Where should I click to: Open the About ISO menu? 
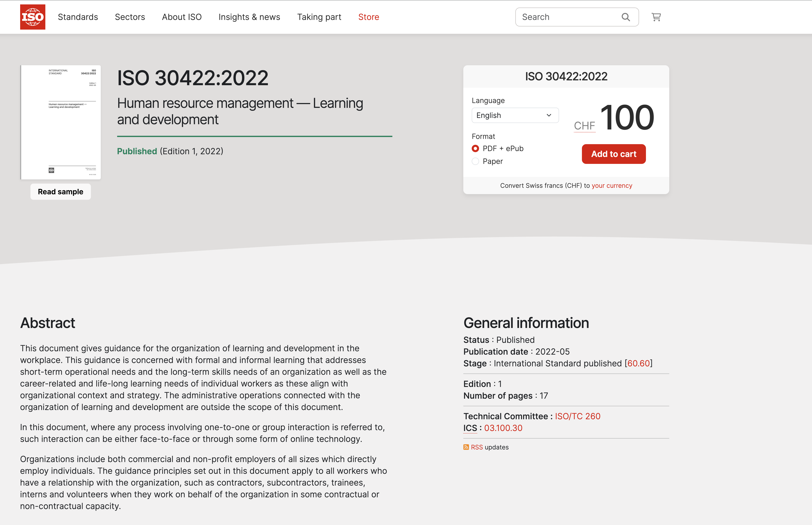pos(182,17)
